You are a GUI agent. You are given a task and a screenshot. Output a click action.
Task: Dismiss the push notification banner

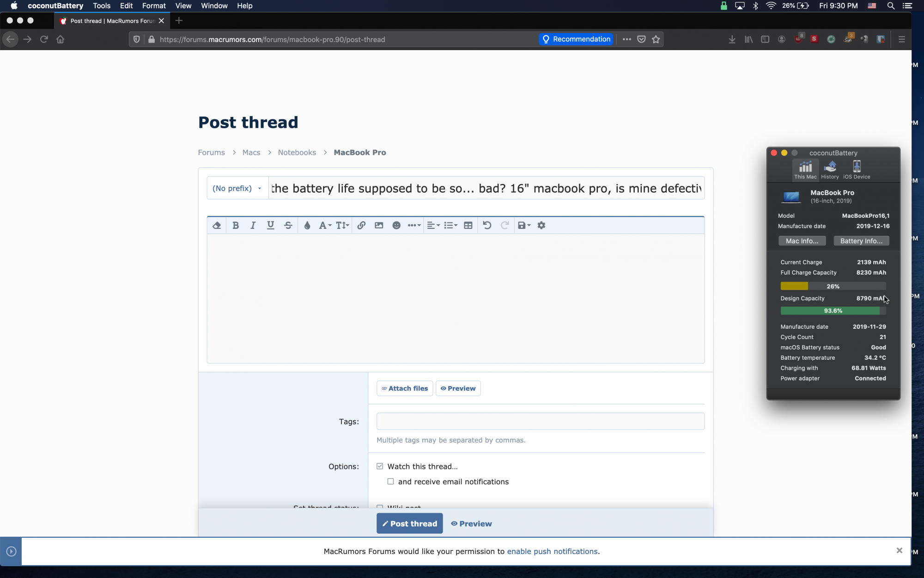click(899, 550)
